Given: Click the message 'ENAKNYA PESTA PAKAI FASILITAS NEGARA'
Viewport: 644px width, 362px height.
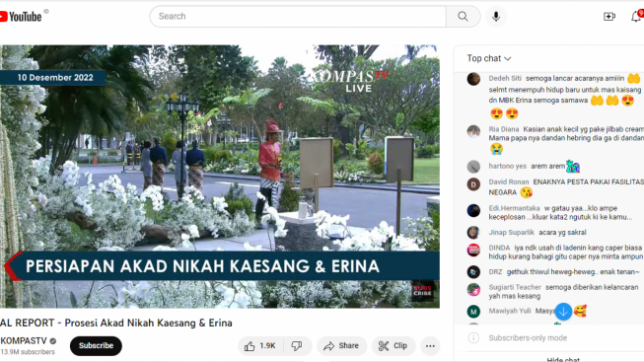Looking at the screenshot, I should pos(566,187).
